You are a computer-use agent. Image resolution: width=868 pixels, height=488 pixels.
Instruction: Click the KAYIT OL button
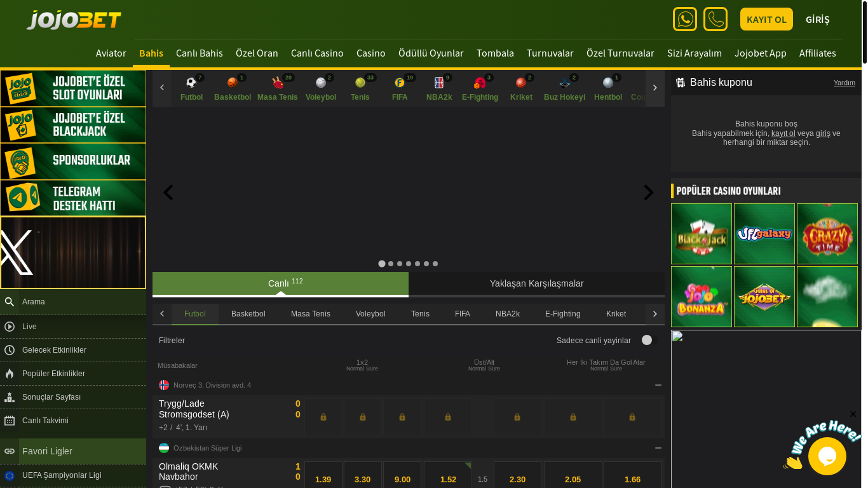pyautogui.click(x=766, y=19)
